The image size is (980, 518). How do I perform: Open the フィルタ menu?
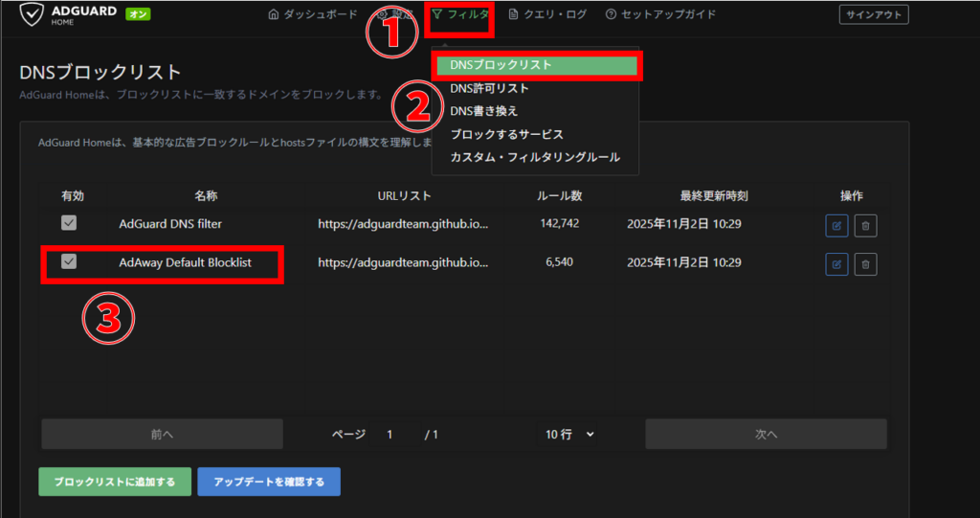click(460, 14)
